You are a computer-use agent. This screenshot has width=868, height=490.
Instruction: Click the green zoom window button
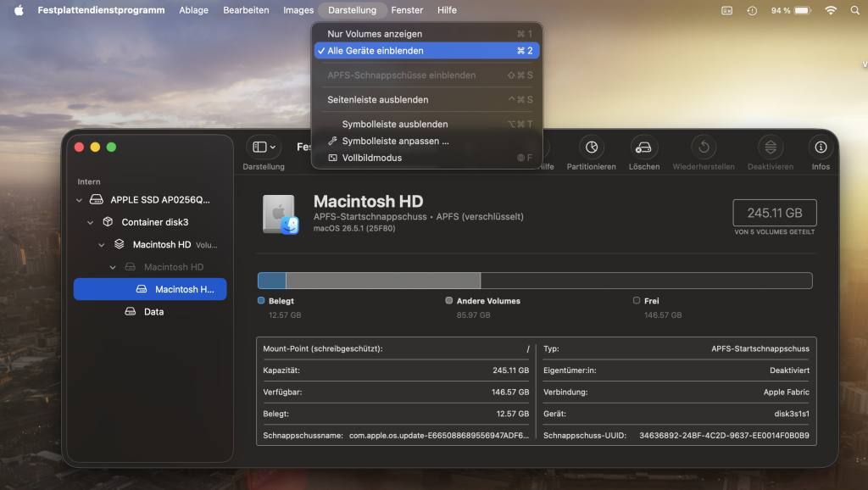point(111,147)
